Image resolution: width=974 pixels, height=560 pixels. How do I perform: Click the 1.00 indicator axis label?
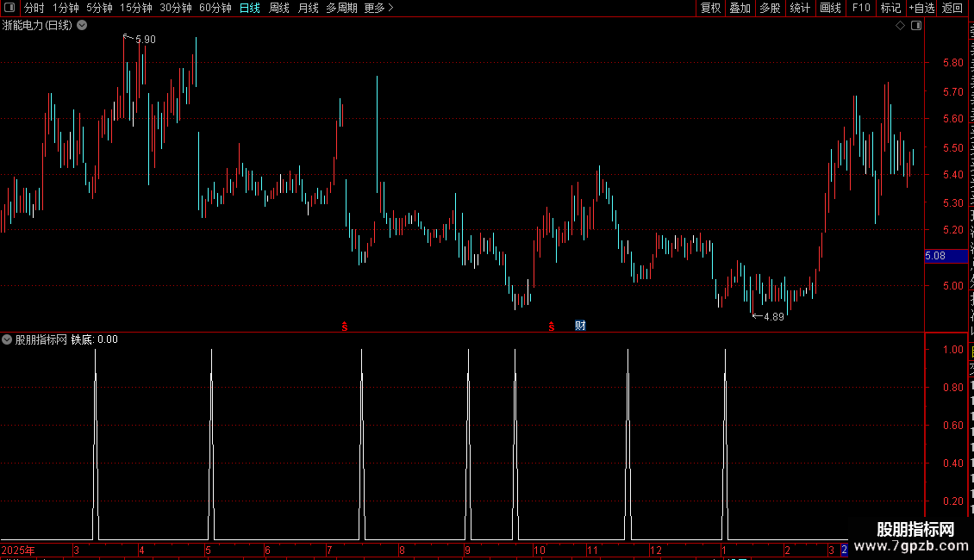tap(952, 350)
